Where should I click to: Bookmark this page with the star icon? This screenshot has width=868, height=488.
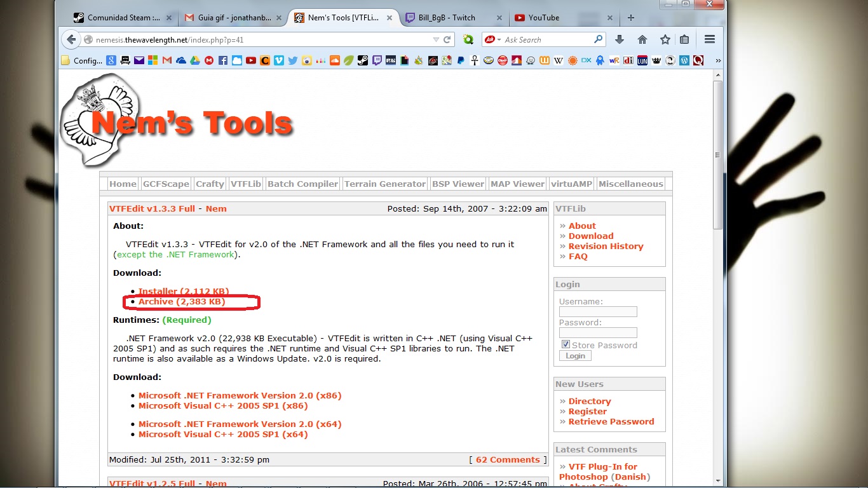click(665, 39)
